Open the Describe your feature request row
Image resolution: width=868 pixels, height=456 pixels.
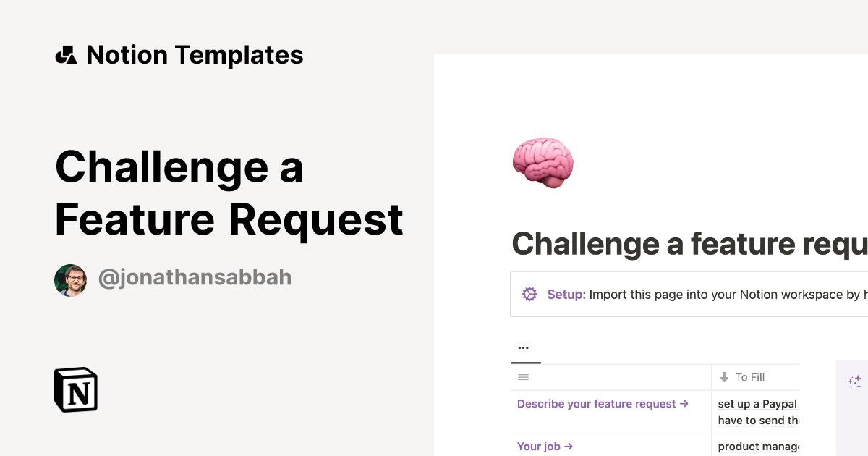click(x=597, y=404)
